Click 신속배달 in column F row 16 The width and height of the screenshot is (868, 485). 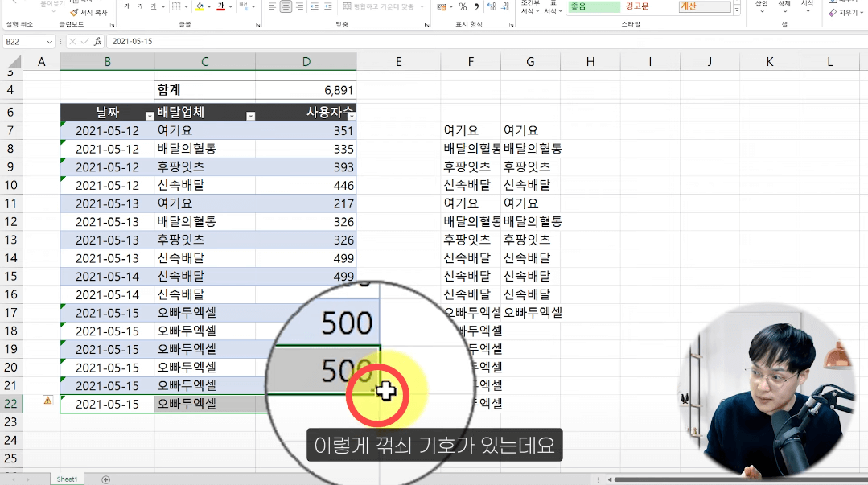pos(471,294)
